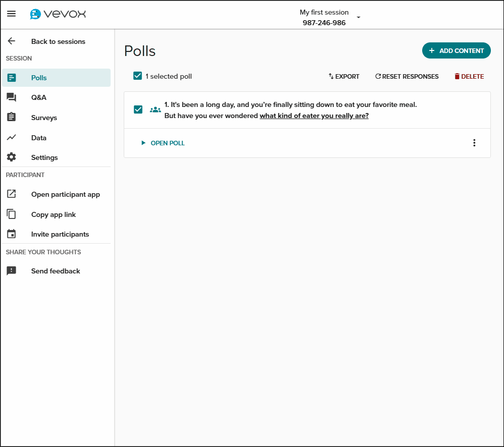
Task: Delete the selected poll
Action: [x=469, y=77]
